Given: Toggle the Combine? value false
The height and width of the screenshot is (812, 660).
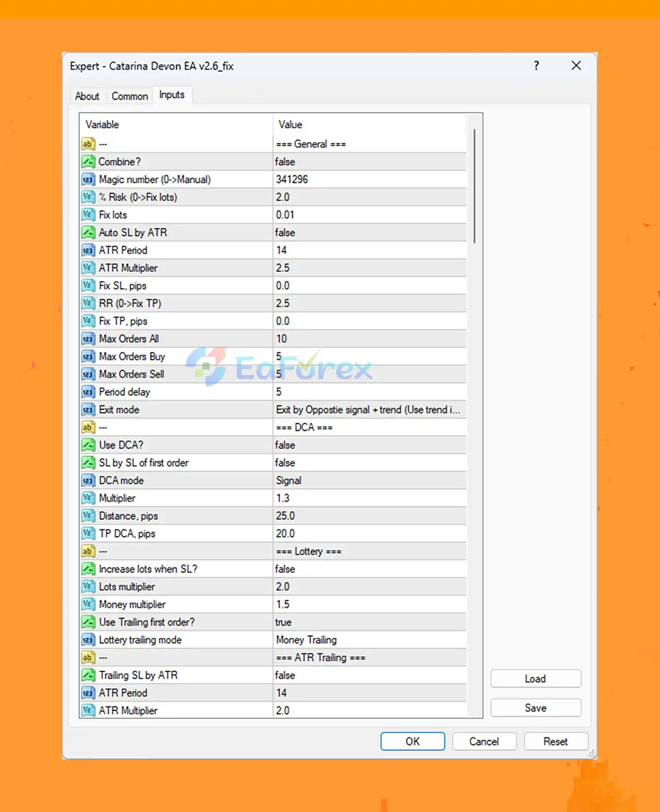Looking at the screenshot, I should click(x=369, y=162).
